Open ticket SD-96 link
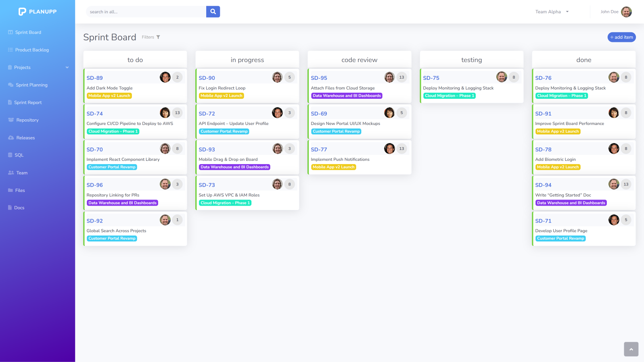 coord(94,185)
